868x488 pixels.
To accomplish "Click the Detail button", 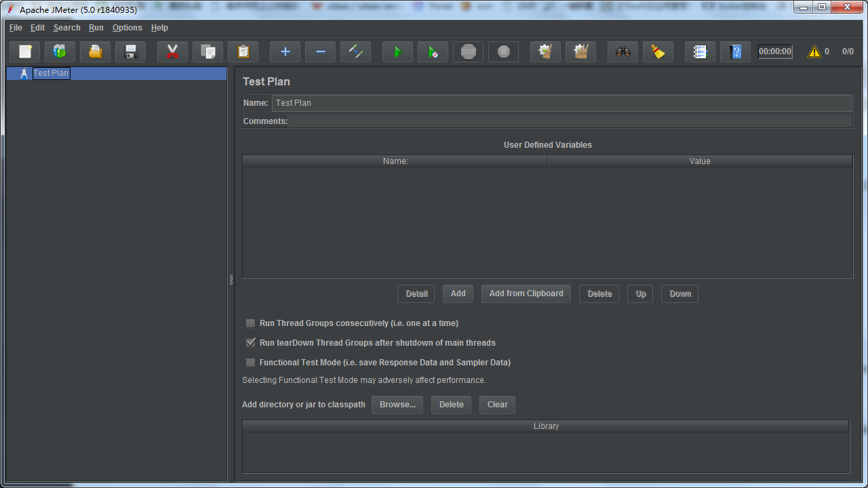I will [x=416, y=293].
